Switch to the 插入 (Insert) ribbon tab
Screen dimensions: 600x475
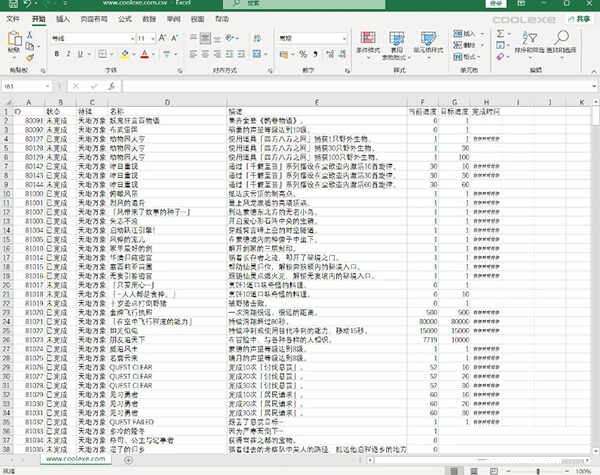coord(63,19)
